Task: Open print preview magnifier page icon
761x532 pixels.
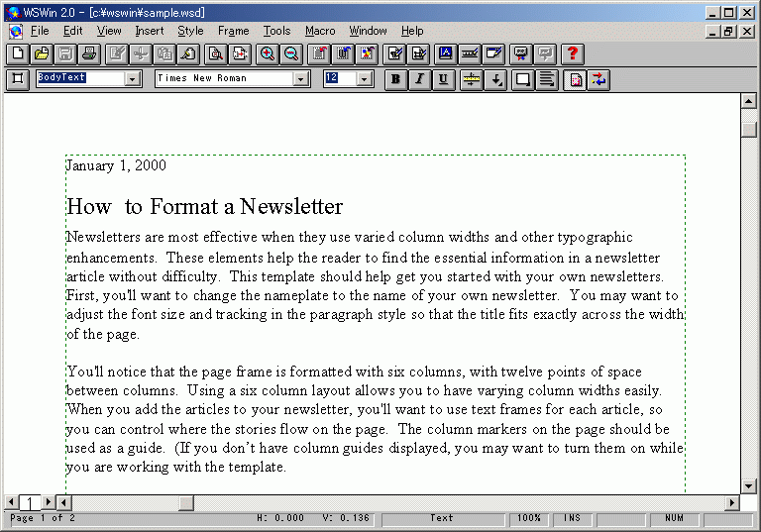Action: [215, 53]
